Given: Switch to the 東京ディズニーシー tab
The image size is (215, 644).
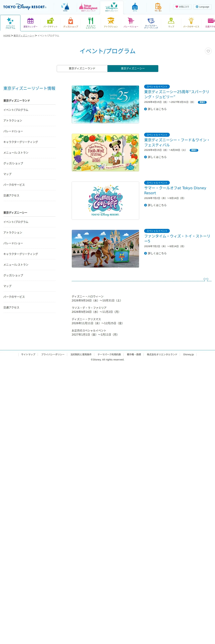Looking at the screenshot, I should [x=133, y=69].
